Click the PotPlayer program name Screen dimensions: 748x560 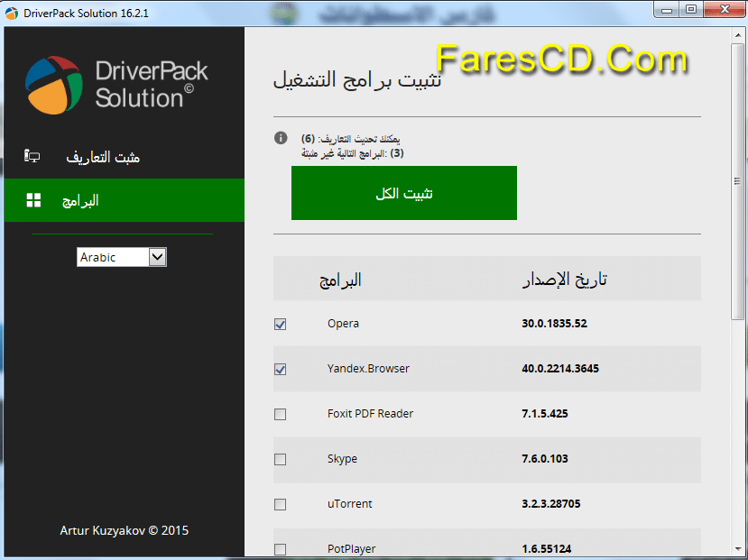coord(352,549)
